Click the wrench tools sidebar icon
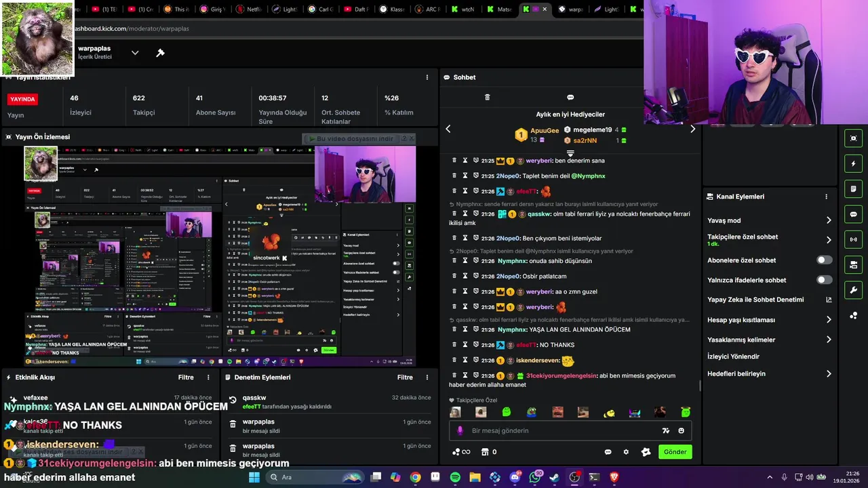This screenshot has width=868, height=488. click(853, 290)
